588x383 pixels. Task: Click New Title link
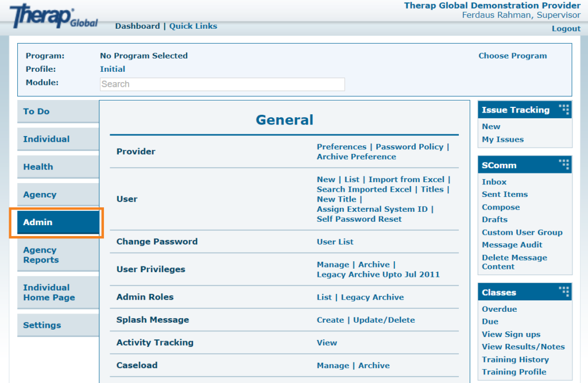click(336, 200)
